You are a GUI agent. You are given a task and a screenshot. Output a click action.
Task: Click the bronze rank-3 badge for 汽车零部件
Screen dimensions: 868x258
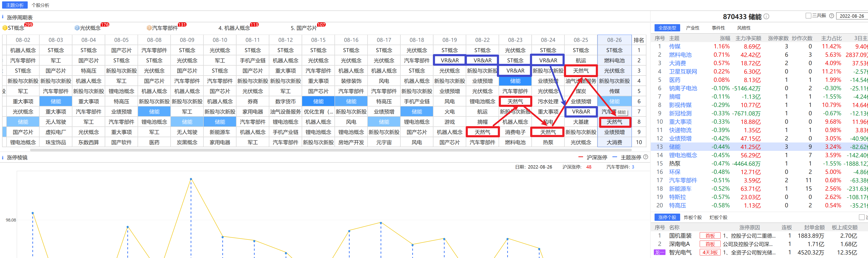point(149,28)
